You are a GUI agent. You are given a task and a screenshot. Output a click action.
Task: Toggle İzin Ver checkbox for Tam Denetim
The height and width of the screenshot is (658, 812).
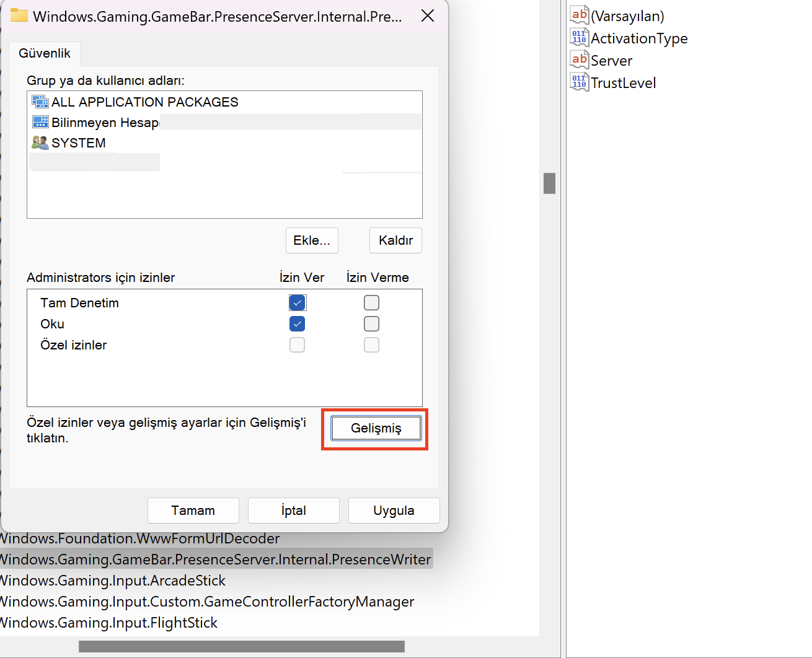[x=298, y=303]
